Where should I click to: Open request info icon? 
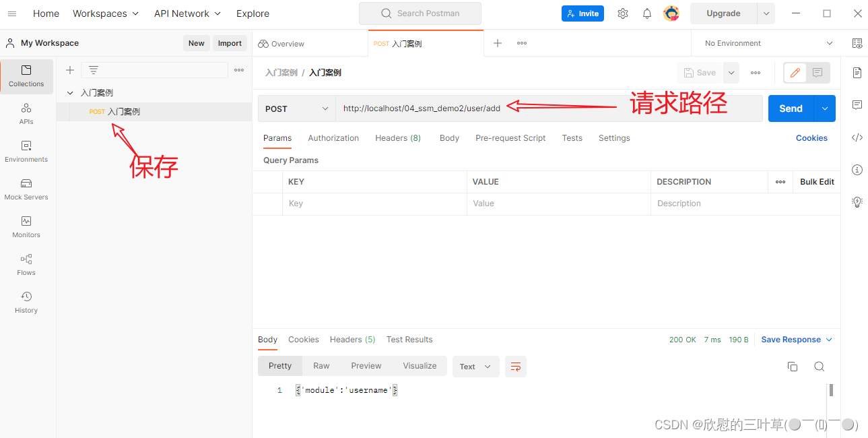[857, 170]
